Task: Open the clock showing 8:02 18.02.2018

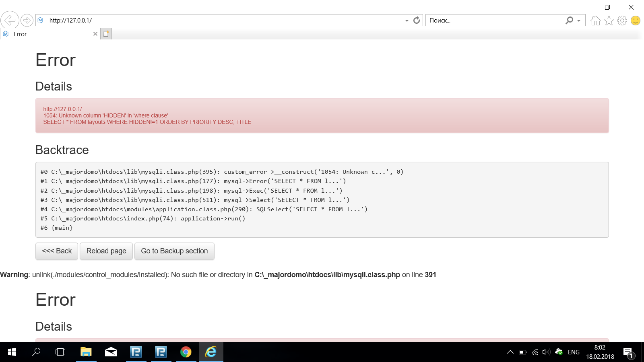Action: pyautogui.click(x=600, y=352)
